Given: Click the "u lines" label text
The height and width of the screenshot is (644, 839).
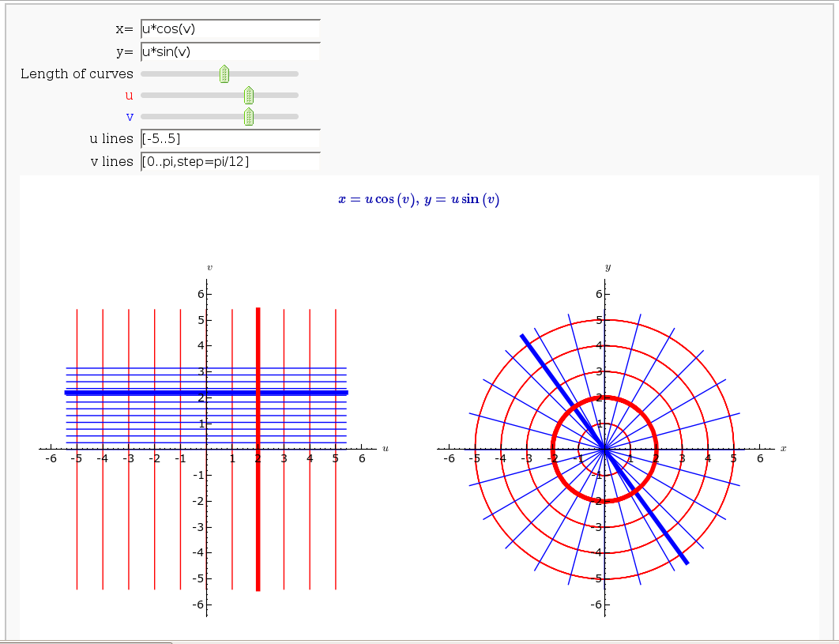Looking at the screenshot, I should point(111,139).
